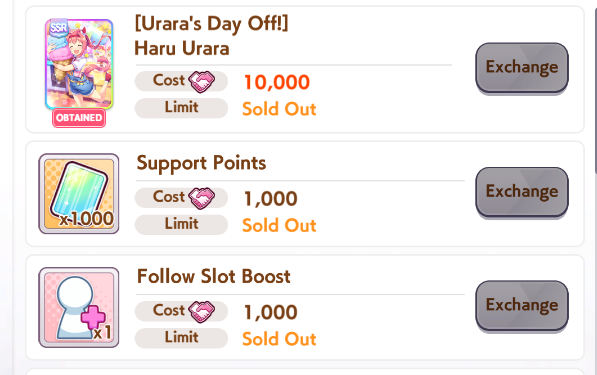Click the Follow Slot Boost item name
The height and width of the screenshot is (375, 597).
[x=214, y=276]
